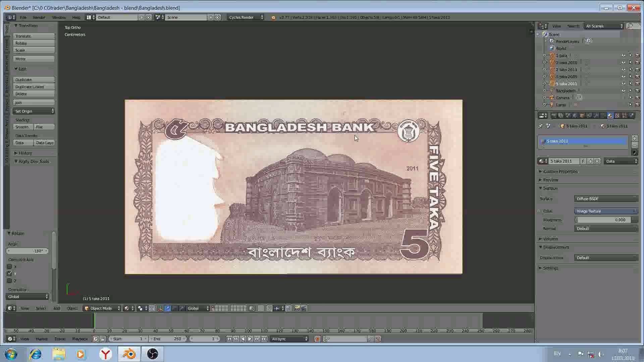644x362 pixels.
Task: Open the Object Mode dropdown
Action: point(102,308)
